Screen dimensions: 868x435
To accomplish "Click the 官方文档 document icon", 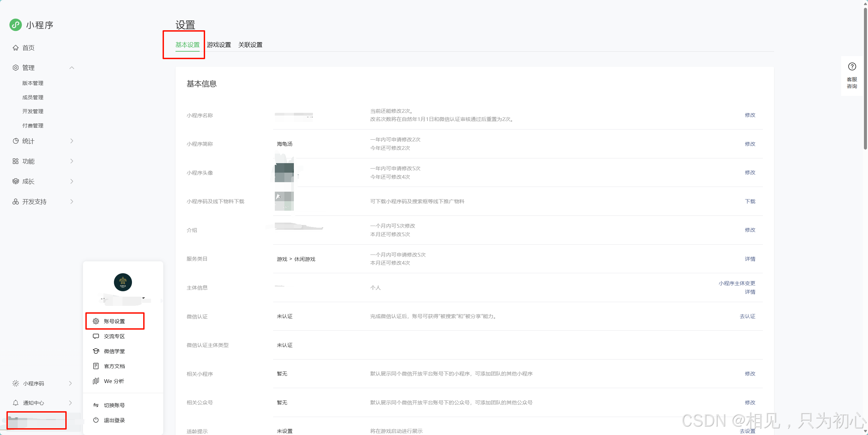I will click(x=96, y=366).
